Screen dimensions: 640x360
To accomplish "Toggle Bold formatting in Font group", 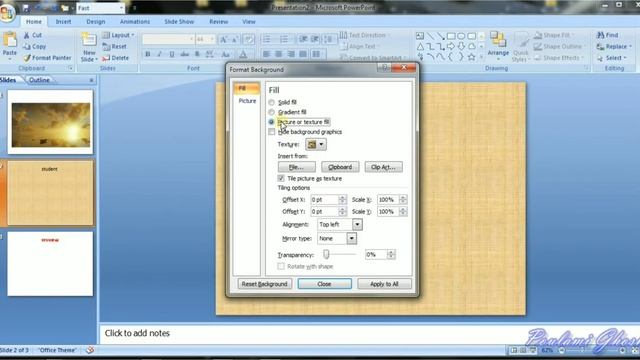I will click(148, 54).
